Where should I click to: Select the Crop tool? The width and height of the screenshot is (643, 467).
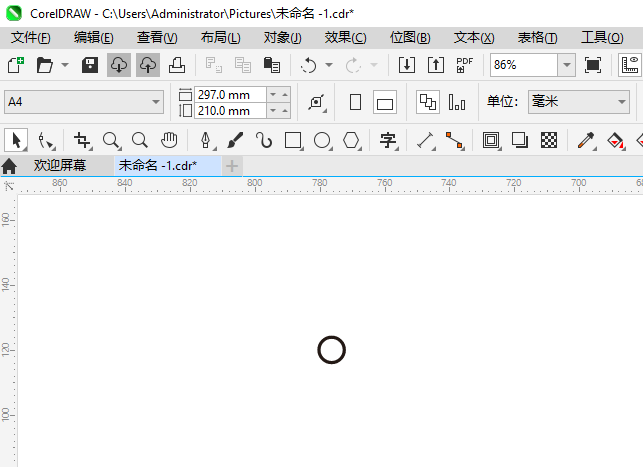pos(82,140)
